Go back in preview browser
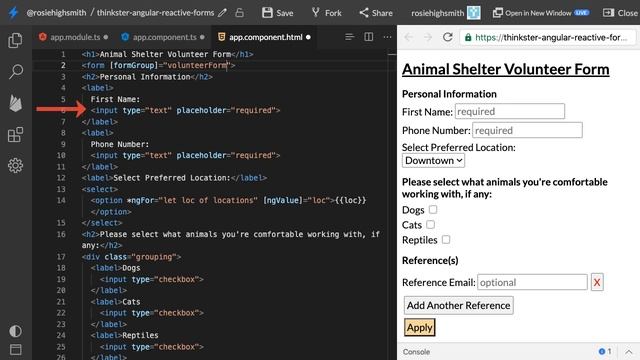Viewport: 640px width, 360px height. tap(408, 37)
